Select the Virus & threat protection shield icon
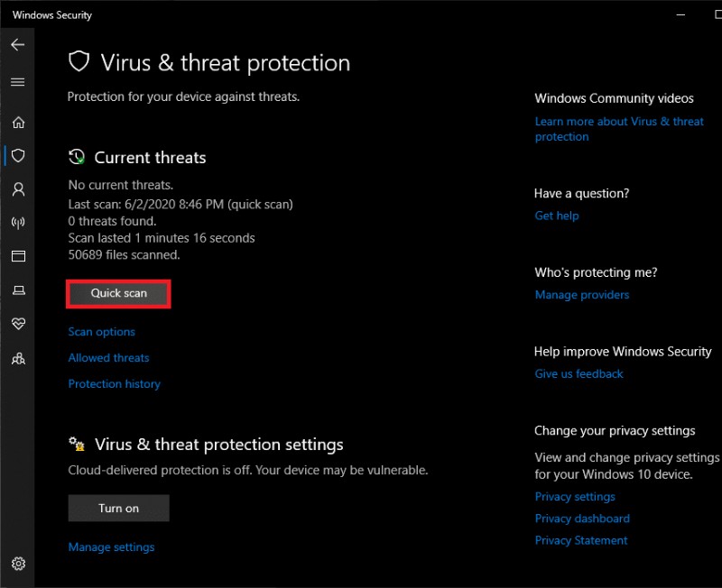Viewport: 722px width, 588px height. 17,155
